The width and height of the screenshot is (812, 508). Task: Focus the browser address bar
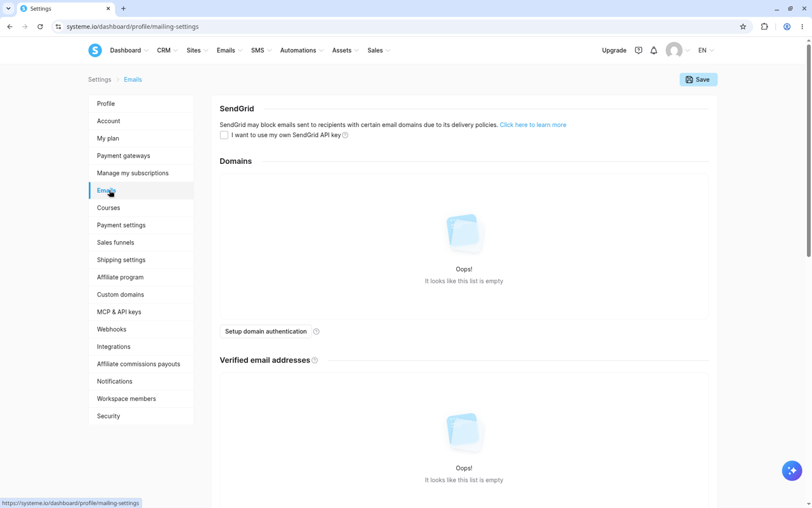(x=400, y=27)
